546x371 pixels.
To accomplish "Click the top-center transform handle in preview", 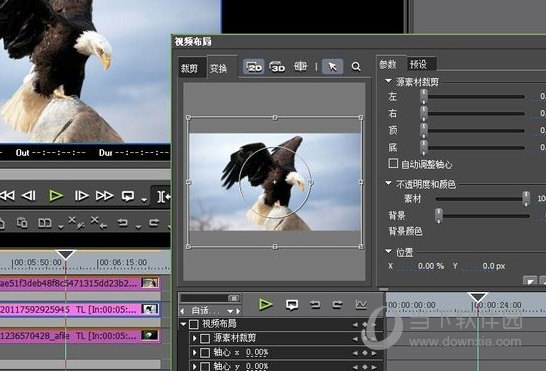I will click(x=275, y=118).
